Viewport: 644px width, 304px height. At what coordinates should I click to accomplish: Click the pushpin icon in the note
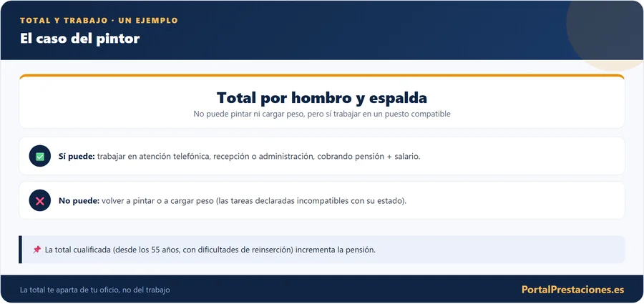37,250
